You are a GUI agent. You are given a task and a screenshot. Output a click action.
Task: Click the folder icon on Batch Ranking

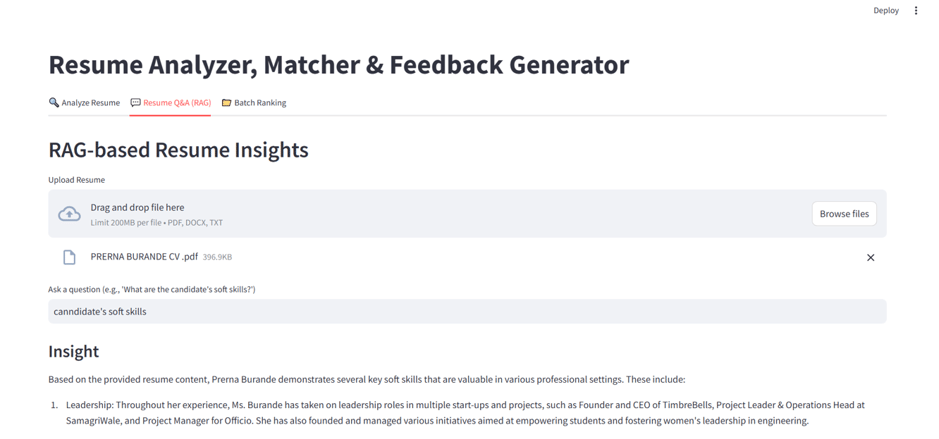click(x=226, y=102)
